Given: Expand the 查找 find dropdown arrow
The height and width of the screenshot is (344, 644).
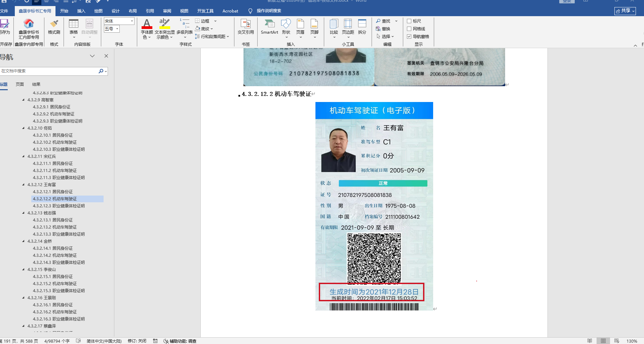Looking at the screenshot, I should 396,21.
